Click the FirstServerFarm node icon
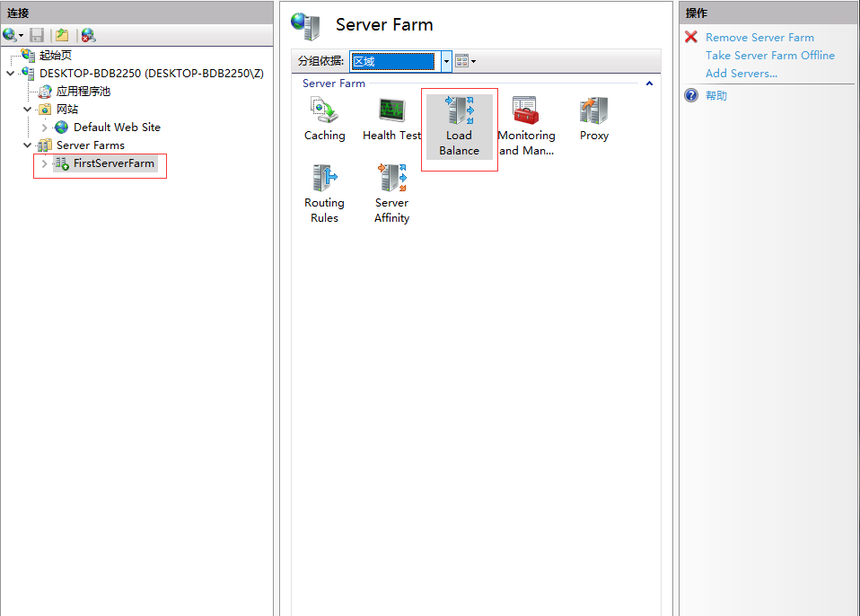Screen dimensions: 860x616 [62, 163]
